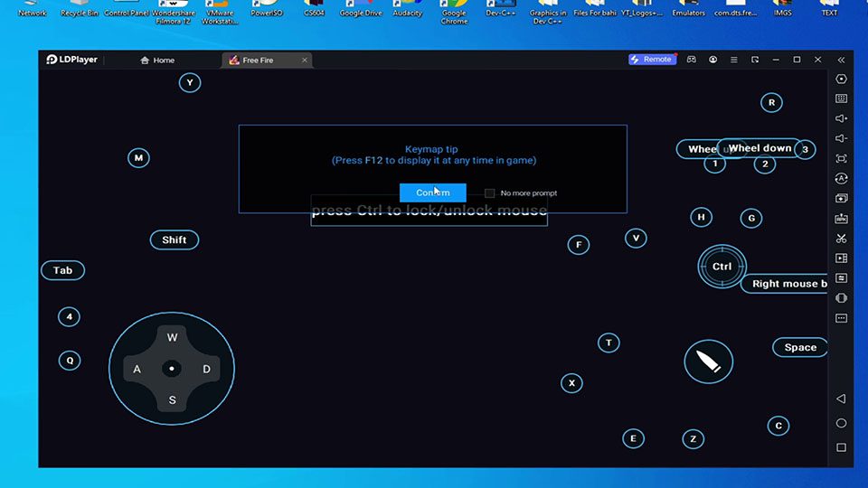The image size is (868, 488).
Task: Click the T key circle
Action: 609,343
